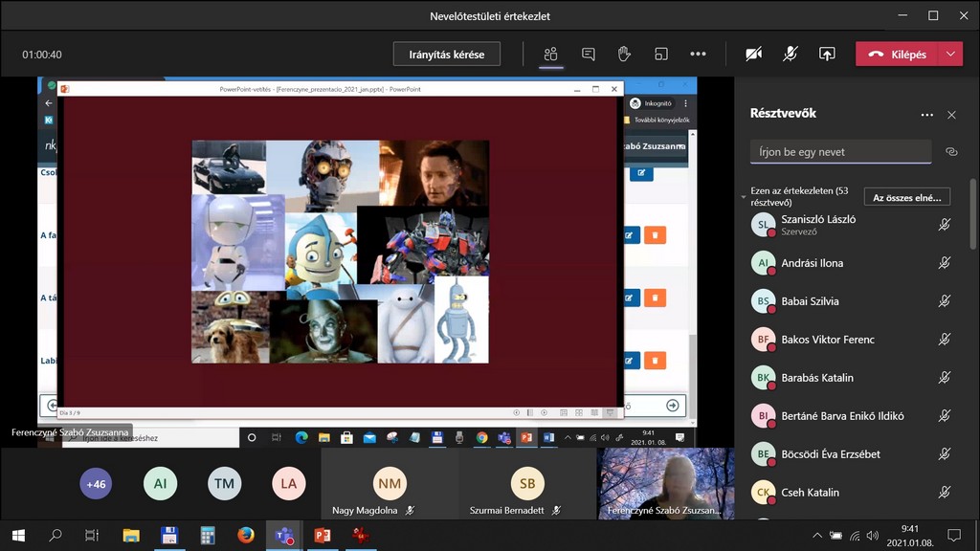Image resolution: width=980 pixels, height=551 pixels.
Task: Click the muted mic icon for Bakos Viktor Ferenc
Action: click(x=945, y=340)
